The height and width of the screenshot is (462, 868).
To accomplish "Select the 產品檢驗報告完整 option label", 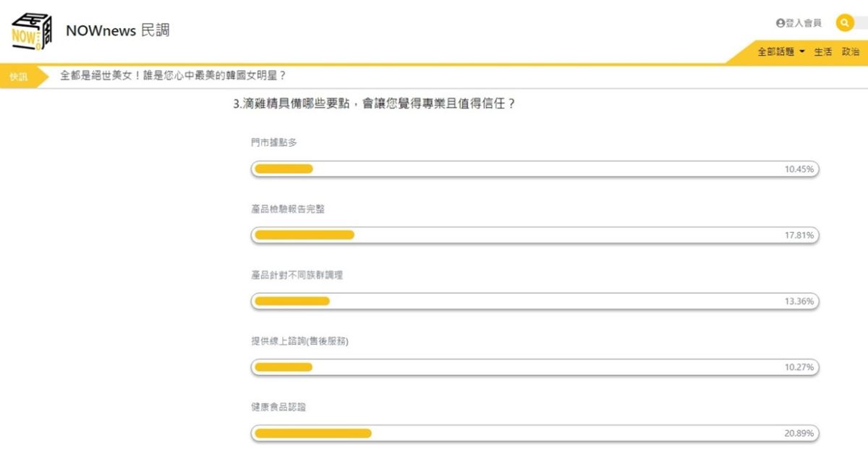I will point(288,209).
